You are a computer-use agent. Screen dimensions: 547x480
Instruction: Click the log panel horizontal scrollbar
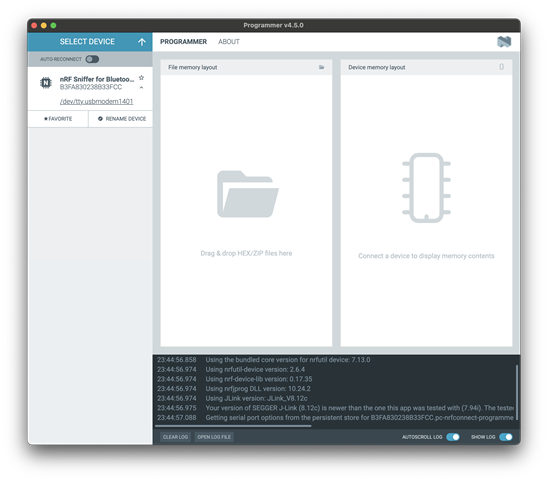pos(233,426)
